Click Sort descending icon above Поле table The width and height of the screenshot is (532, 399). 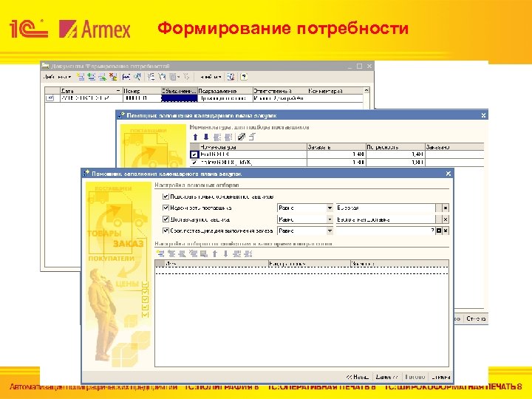coord(248,253)
